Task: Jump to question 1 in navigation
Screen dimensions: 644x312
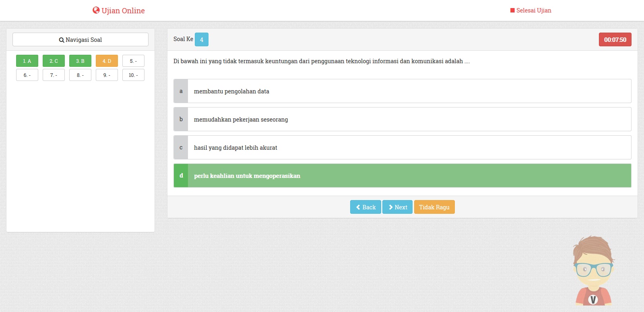Action: pos(27,61)
